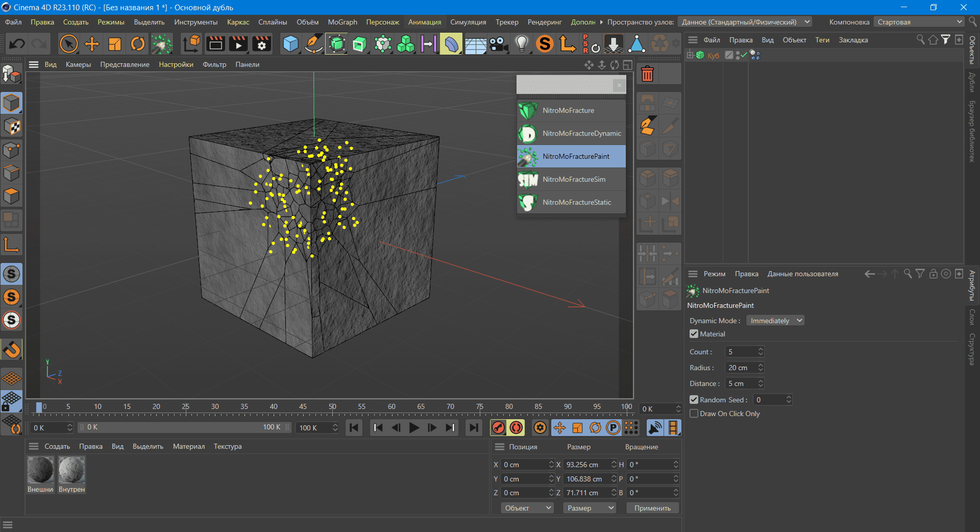This screenshot has width=980, height=532.
Task: Toggle Parameter keyframe recording P button
Action: pos(613,428)
